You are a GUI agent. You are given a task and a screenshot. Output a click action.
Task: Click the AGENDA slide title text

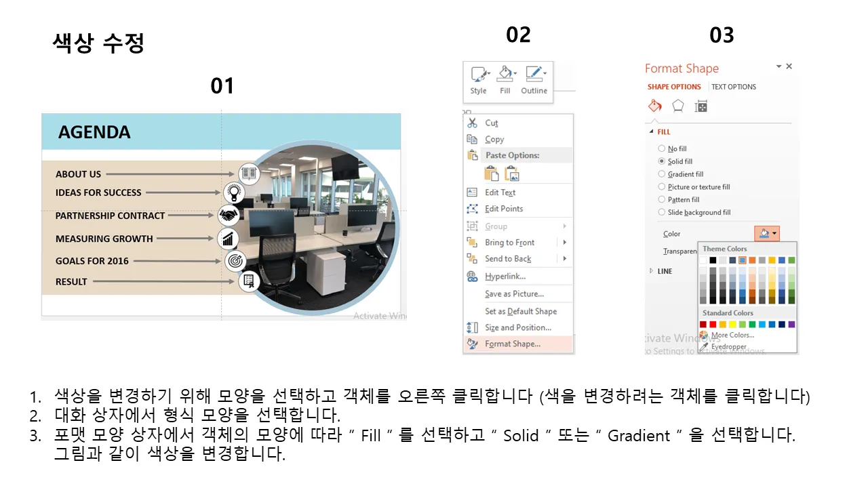pos(94,132)
